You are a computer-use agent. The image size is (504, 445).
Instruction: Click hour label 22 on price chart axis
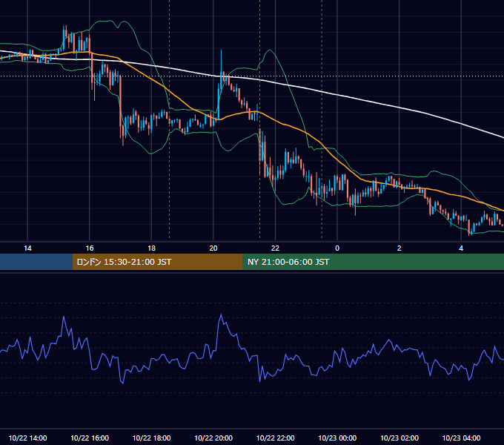coord(275,248)
